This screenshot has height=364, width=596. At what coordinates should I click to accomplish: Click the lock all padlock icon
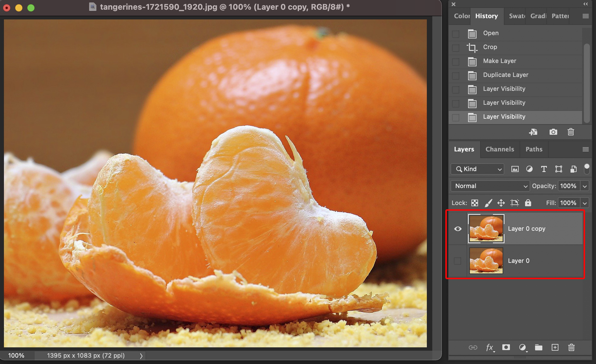(528, 203)
